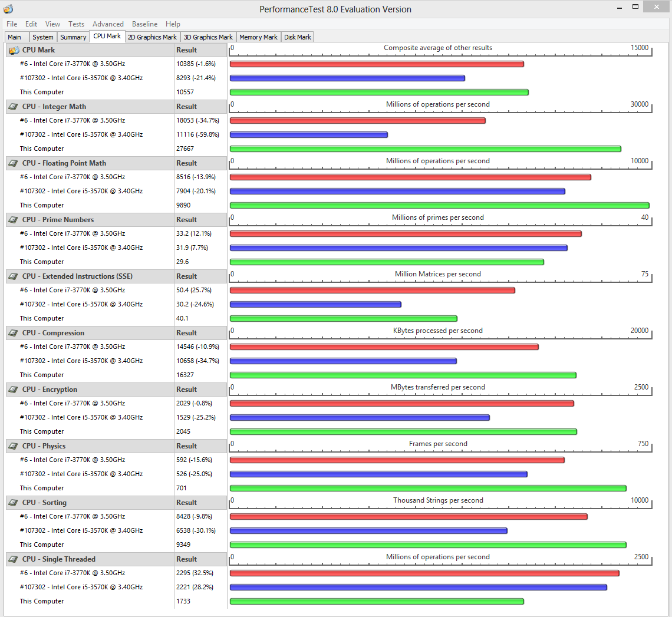Image resolution: width=672 pixels, height=617 pixels.
Task: Click the CPU - Prime Numbers icon
Action: pyautogui.click(x=14, y=220)
